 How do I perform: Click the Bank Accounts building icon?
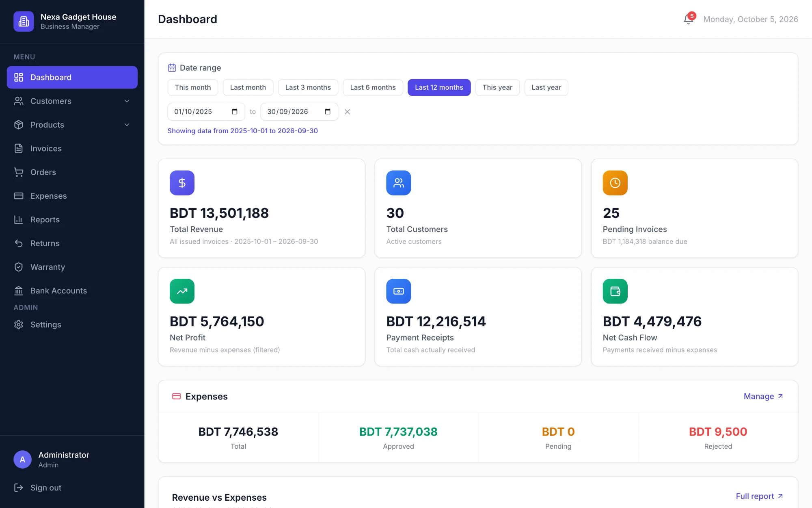19,291
